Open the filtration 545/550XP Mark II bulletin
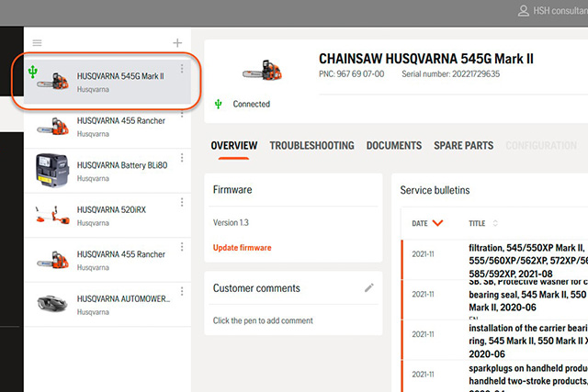 495,260
